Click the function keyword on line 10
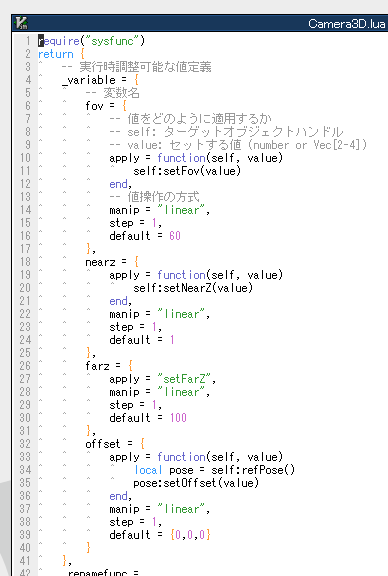 pyautogui.click(x=181, y=158)
